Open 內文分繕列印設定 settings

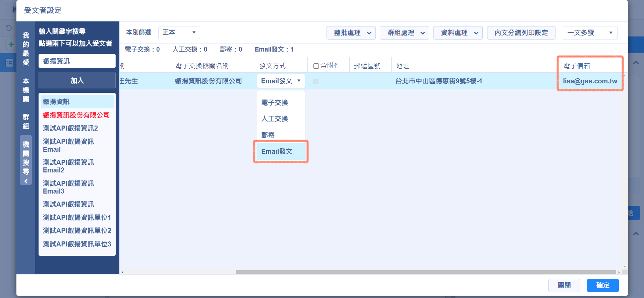(521, 33)
